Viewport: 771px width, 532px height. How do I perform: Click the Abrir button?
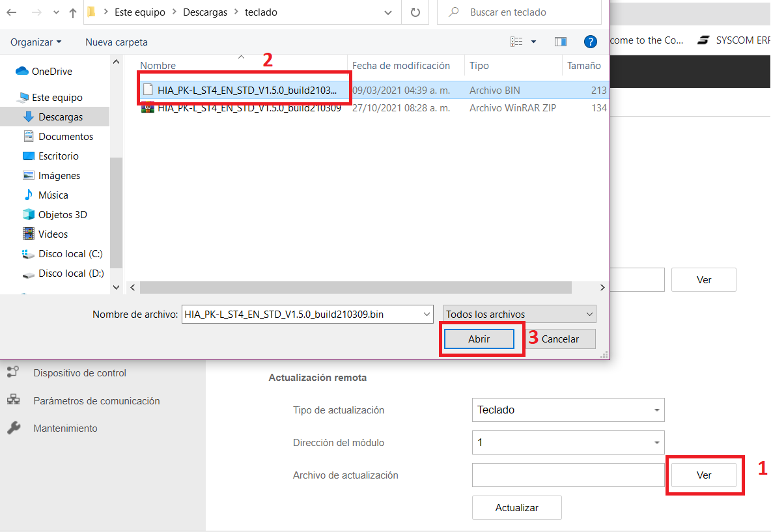[479, 339]
